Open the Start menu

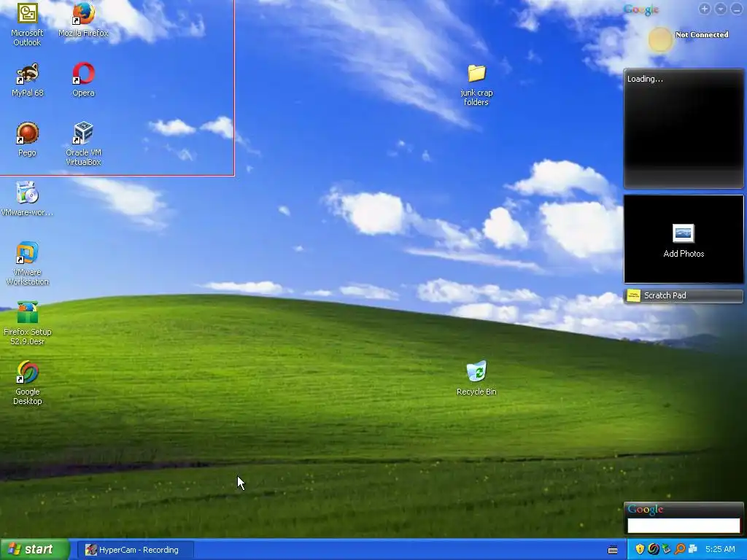pos(34,550)
